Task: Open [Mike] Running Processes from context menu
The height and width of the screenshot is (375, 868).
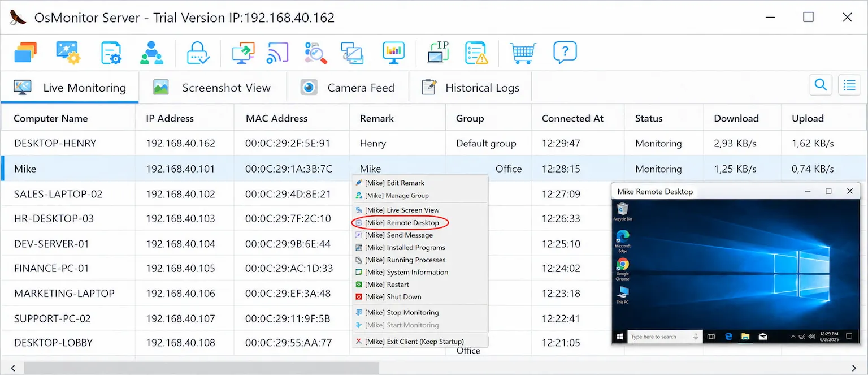Action: (x=419, y=260)
